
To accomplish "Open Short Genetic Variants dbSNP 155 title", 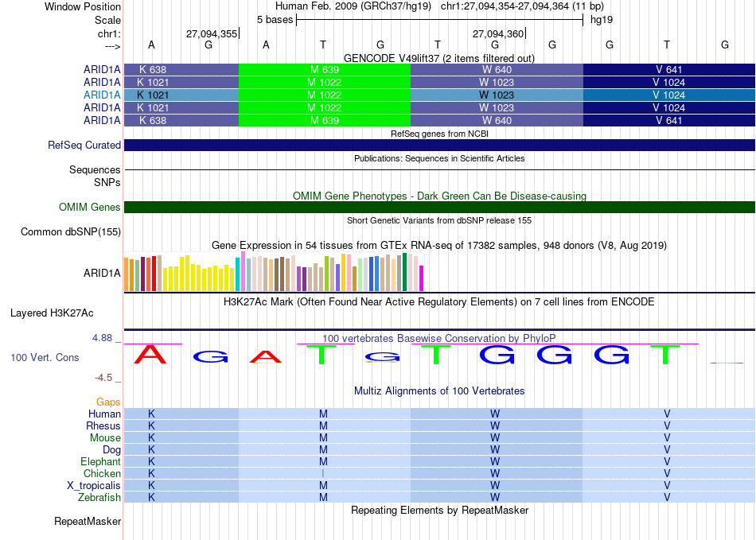I will (439, 220).
